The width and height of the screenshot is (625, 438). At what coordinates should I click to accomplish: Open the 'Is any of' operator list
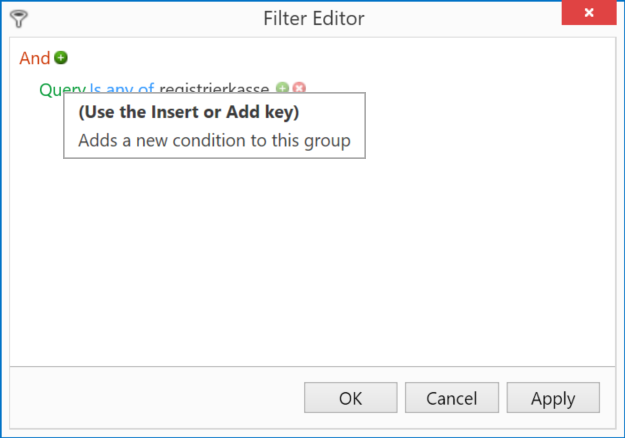tap(122, 88)
